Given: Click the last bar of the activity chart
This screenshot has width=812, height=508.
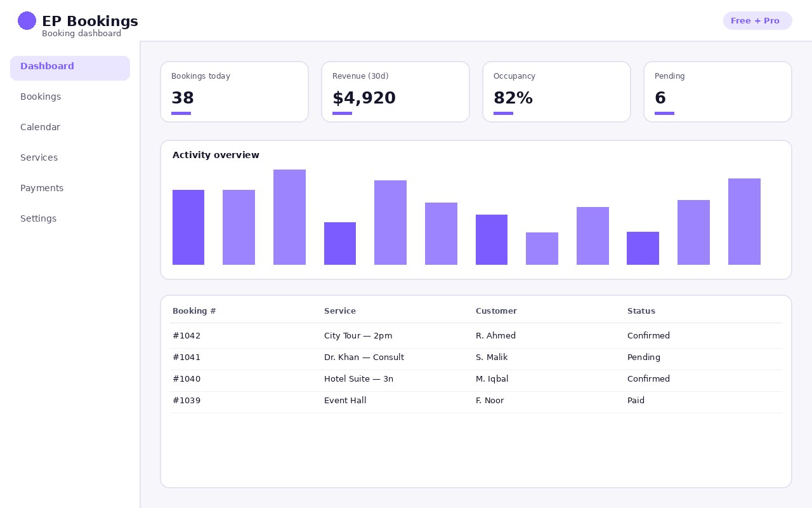Looking at the screenshot, I should pyautogui.click(x=744, y=222).
